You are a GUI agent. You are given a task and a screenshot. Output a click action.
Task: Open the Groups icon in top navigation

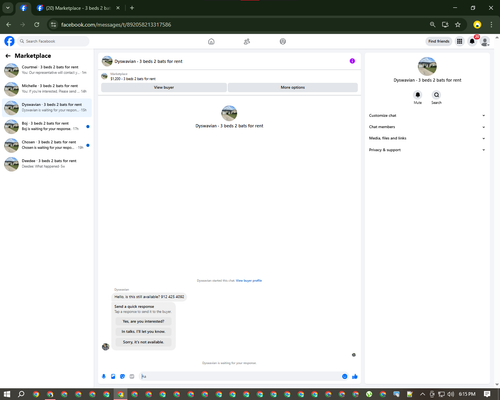(x=283, y=41)
